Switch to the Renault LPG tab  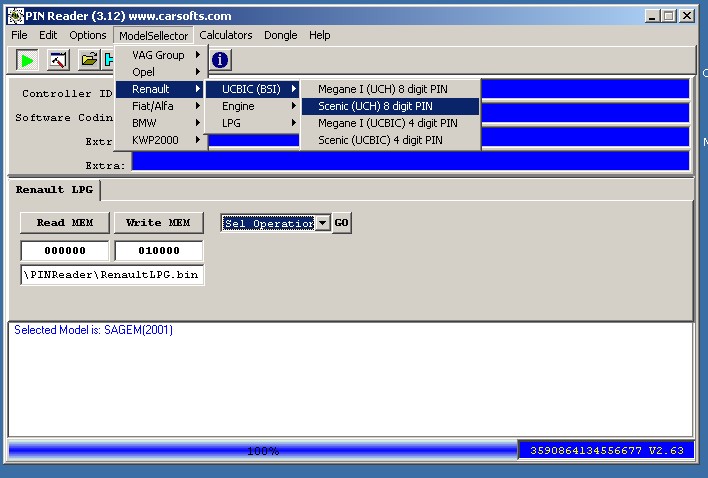(x=55, y=190)
